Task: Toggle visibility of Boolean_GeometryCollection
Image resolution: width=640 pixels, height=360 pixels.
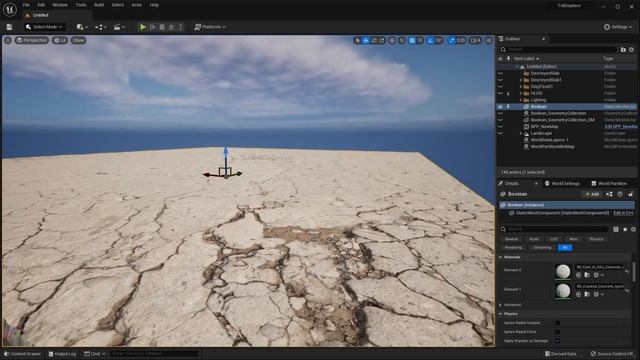Action: point(500,113)
